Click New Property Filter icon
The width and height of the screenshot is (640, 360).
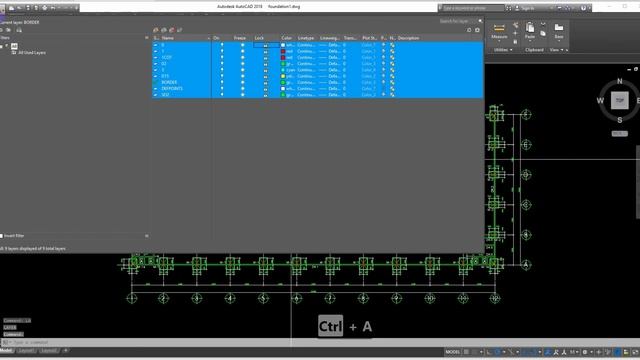coord(1,30)
